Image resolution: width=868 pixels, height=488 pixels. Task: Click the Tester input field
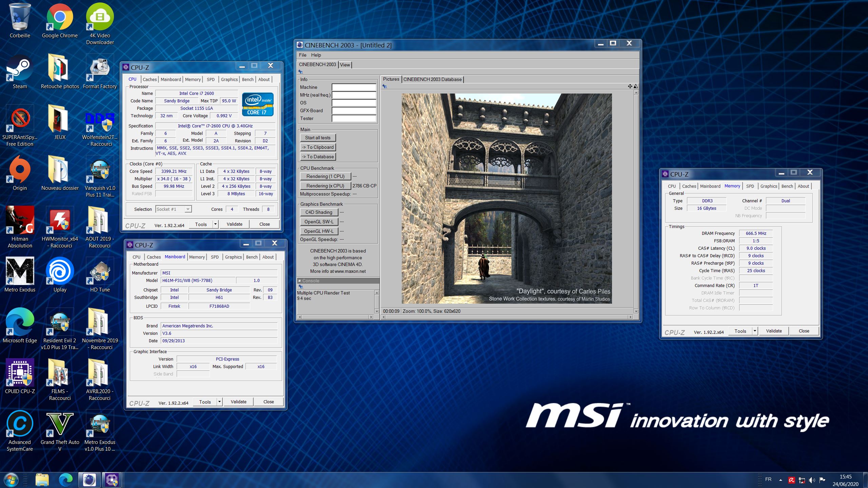click(x=354, y=118)
